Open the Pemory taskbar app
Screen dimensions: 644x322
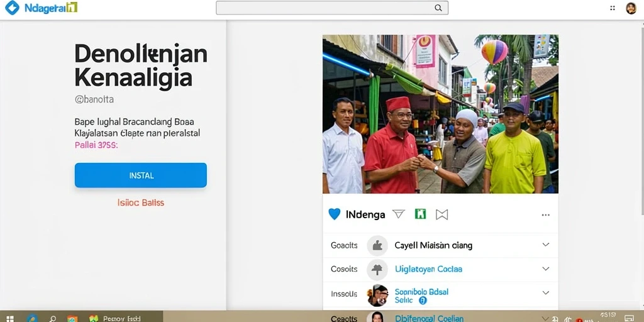(x=116, y=318)
